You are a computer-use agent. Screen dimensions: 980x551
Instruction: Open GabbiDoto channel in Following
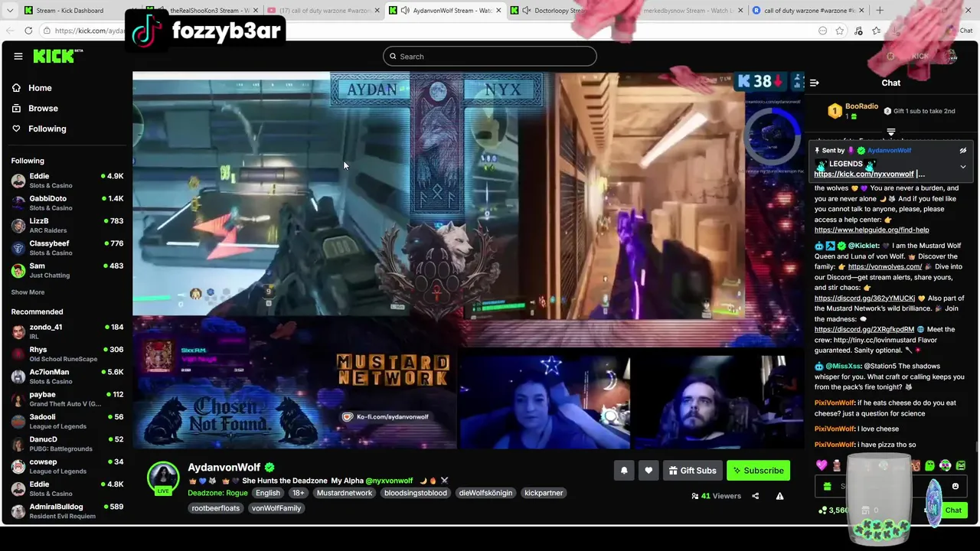(67, 203)
